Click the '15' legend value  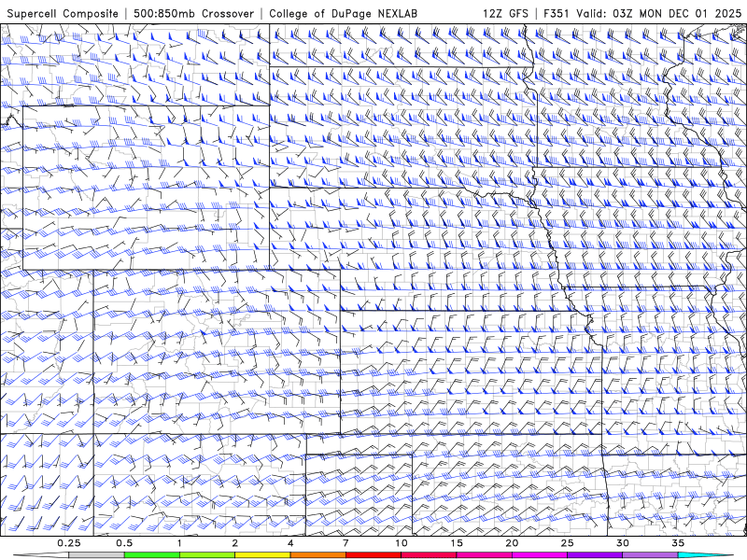(x=457, y=543)
